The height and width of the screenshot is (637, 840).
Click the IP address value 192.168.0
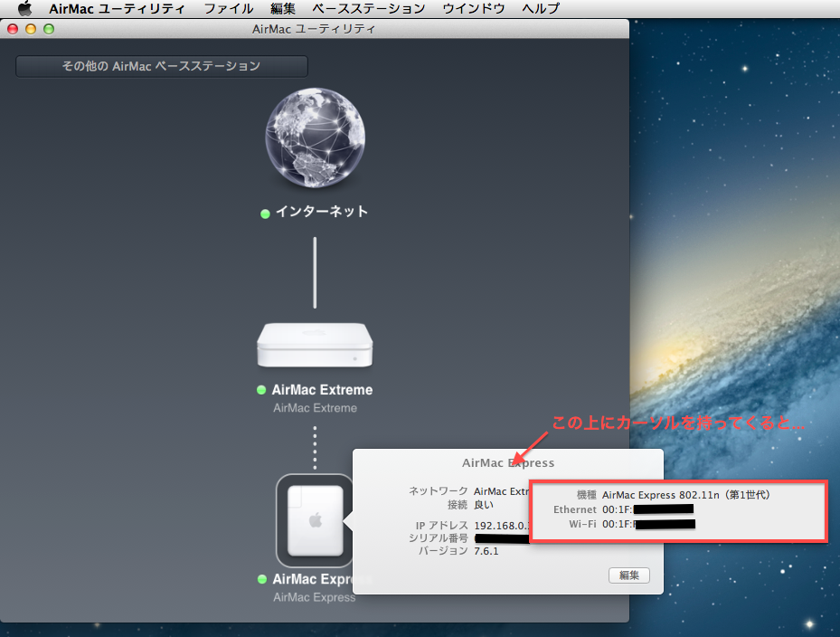point(502,526)
